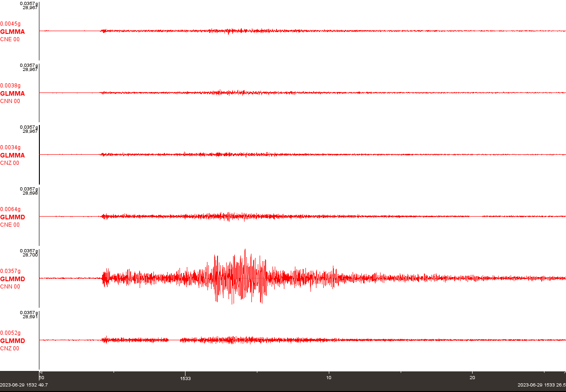
Task: Click the 50 second tick on time axis
Action: (41, 378)
